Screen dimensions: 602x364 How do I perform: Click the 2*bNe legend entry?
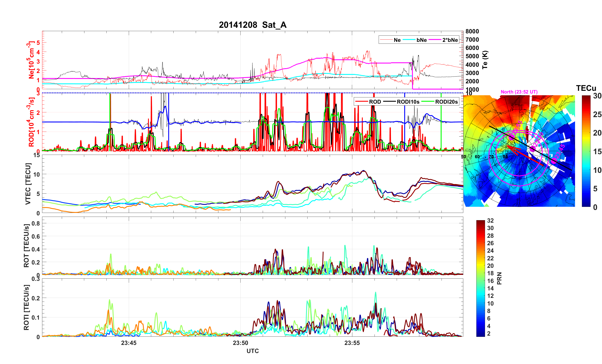[450, 40]
